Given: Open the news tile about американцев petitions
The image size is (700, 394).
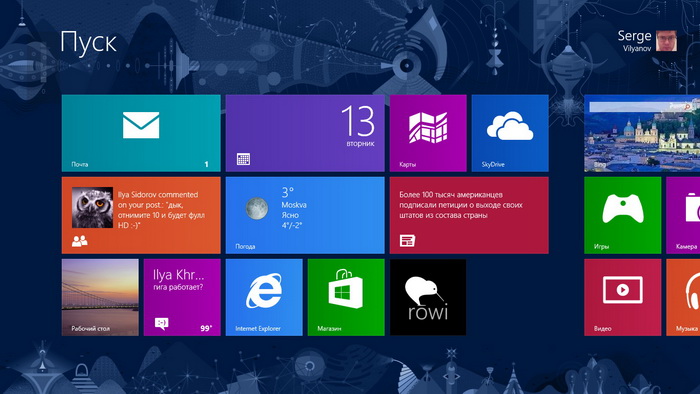Looking at the screenshot, I should (469, 215).
